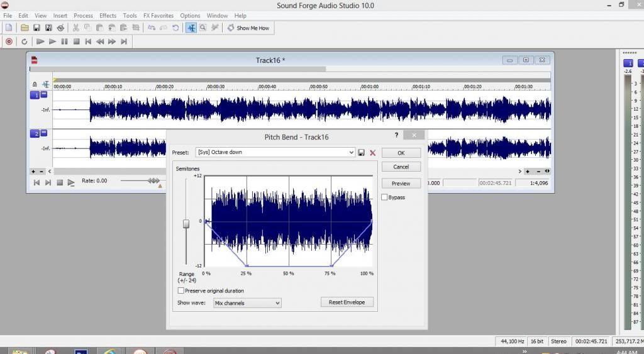
Task: Click the envelope point at 25%
Action: (247, 266)
